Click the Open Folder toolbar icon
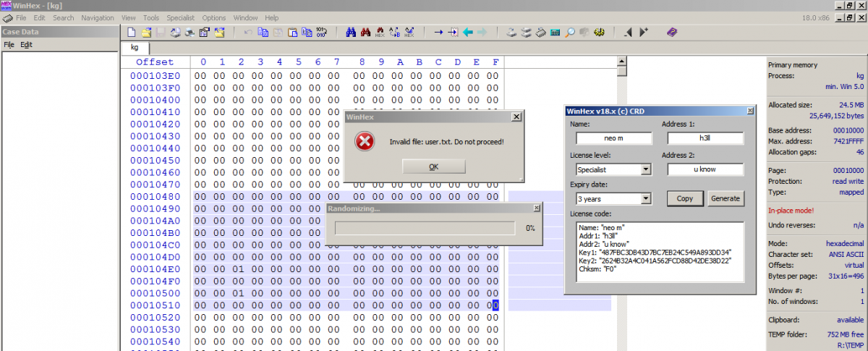Screen dimensions: 868x351 point(219,33)
